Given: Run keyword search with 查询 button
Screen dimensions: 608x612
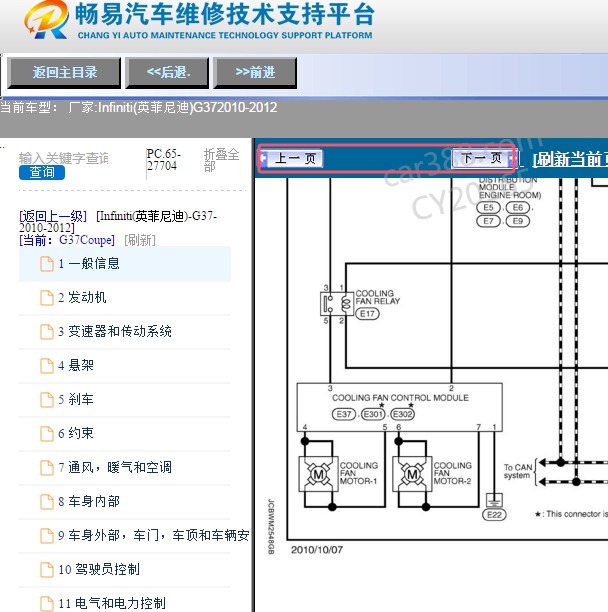Looking at the screenshot, I should [x=42, y=173].
